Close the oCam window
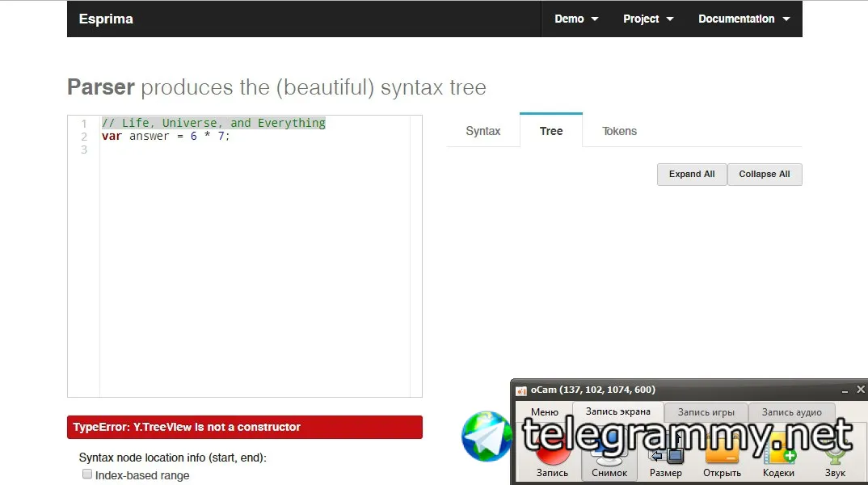This screenshot has width=868, height=485. click(860, 390)
